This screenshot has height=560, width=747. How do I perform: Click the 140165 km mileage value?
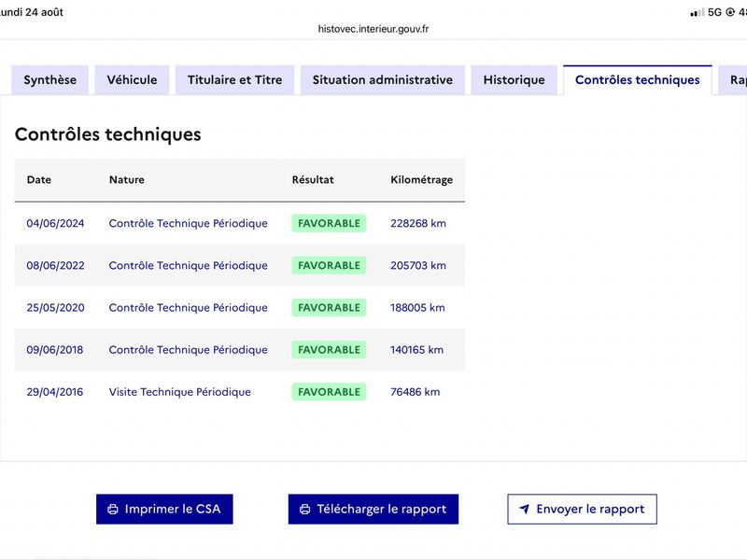[x=416, y=349]
